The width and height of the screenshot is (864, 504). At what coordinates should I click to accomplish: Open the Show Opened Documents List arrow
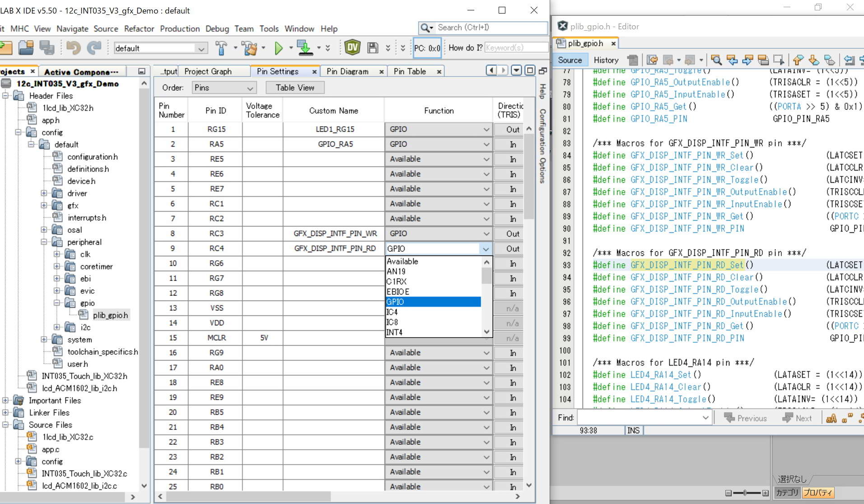pyautogui.click(x=517, y=70)
